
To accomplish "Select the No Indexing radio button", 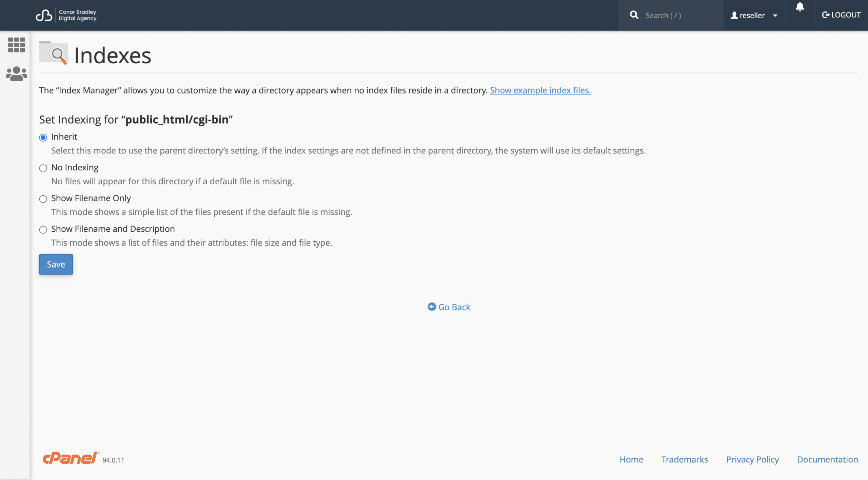I will pyautogui.click(x=43, y=168).
